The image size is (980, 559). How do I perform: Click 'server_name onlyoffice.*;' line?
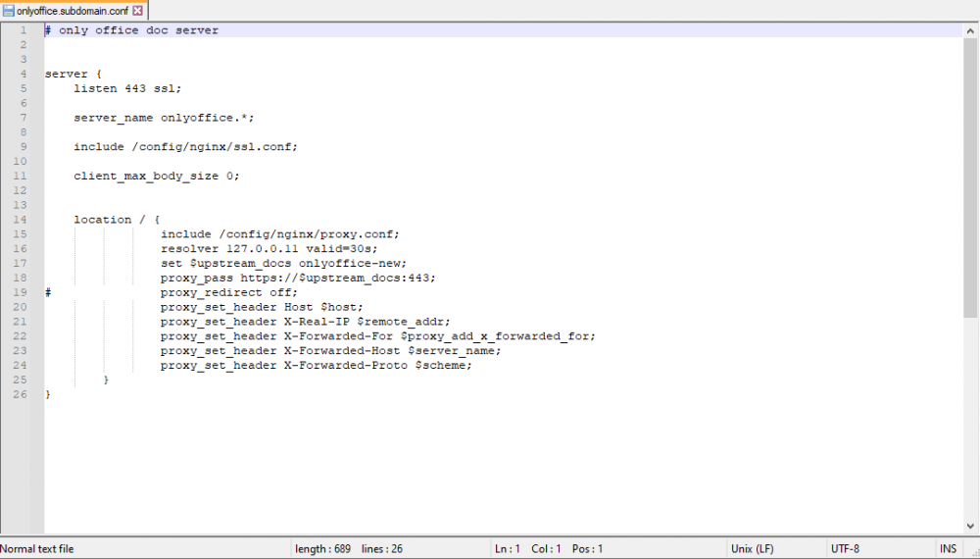(164, 118)
